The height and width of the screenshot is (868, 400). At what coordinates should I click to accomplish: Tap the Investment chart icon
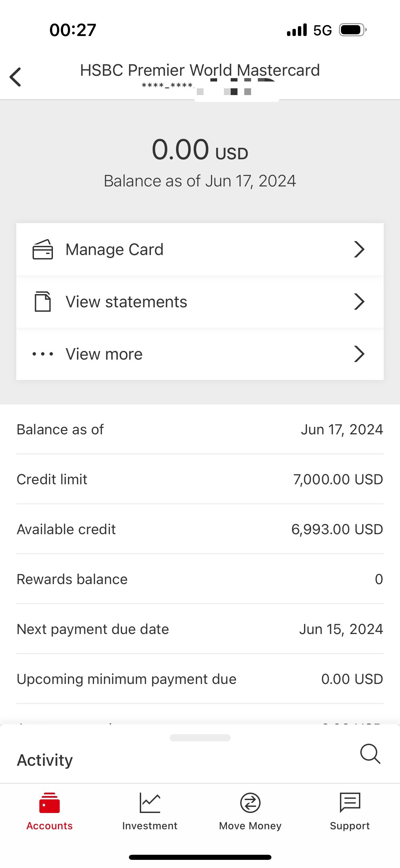point(150,803)
